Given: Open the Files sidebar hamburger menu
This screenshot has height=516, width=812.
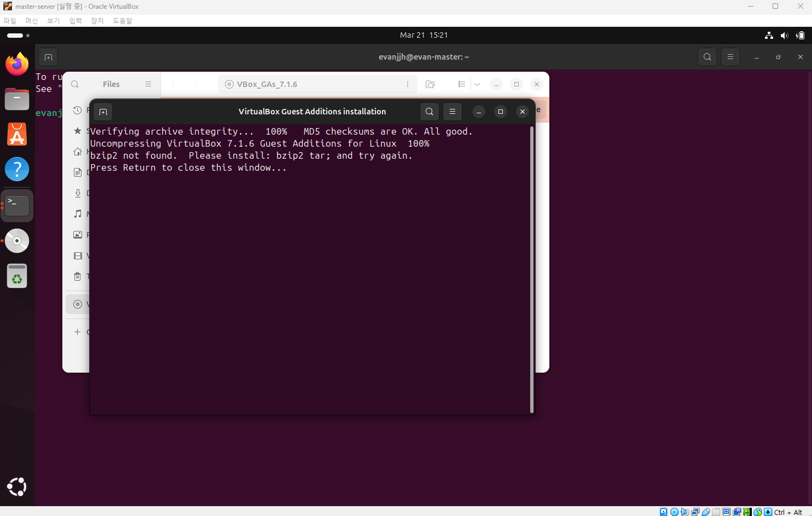Looking at the screenshot, I should (148, 84).
